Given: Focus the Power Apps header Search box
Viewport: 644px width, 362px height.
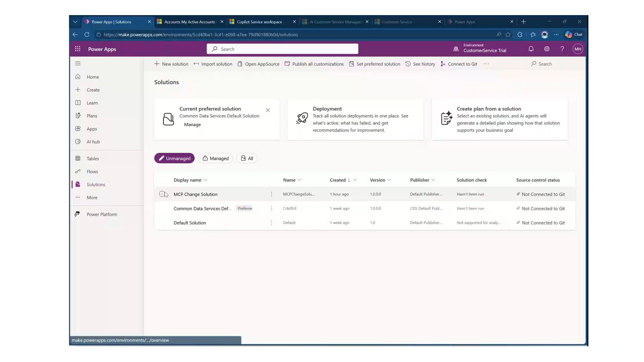Looking at the screenshot, I should pyautogui.click(x=282, y=49).
